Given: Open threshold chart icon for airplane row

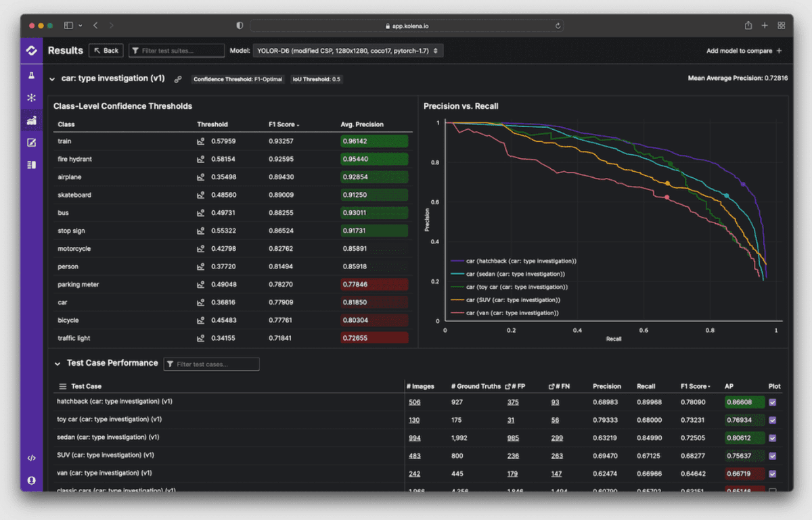Looking at the screenshot, I should [201, 177].
